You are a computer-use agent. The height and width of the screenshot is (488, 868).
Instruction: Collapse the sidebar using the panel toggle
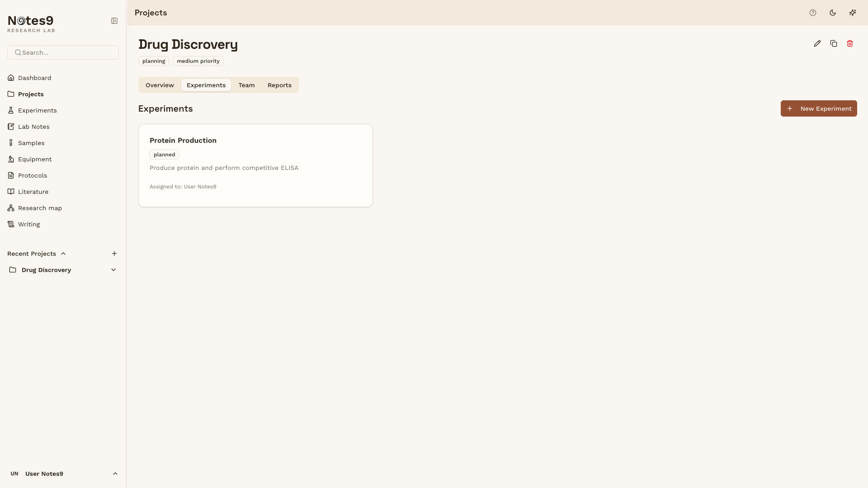click(114, 20)
